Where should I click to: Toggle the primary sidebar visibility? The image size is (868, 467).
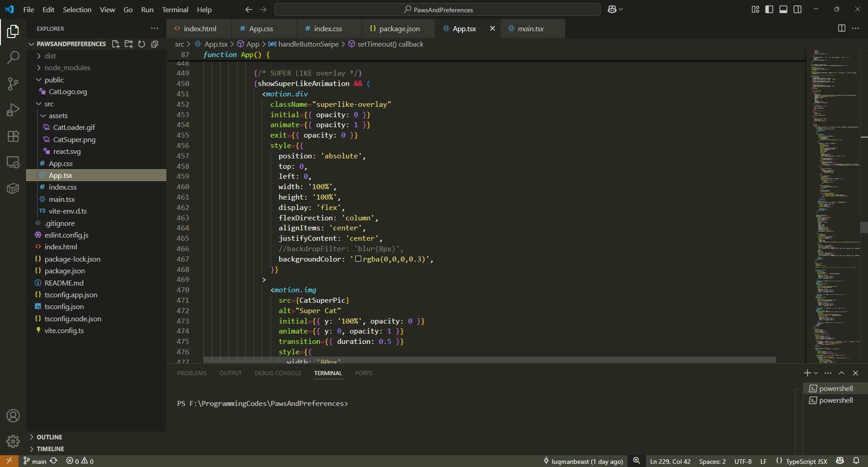(769, 10)
